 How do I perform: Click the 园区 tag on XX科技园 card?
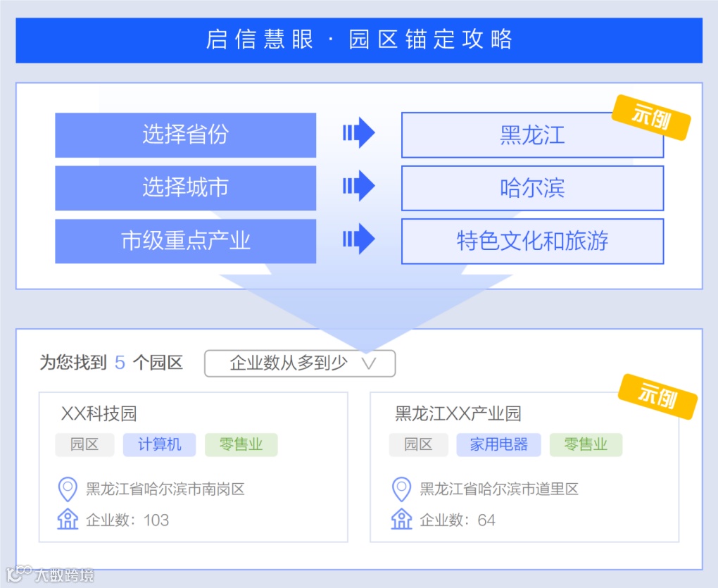(x=84, y=444)
